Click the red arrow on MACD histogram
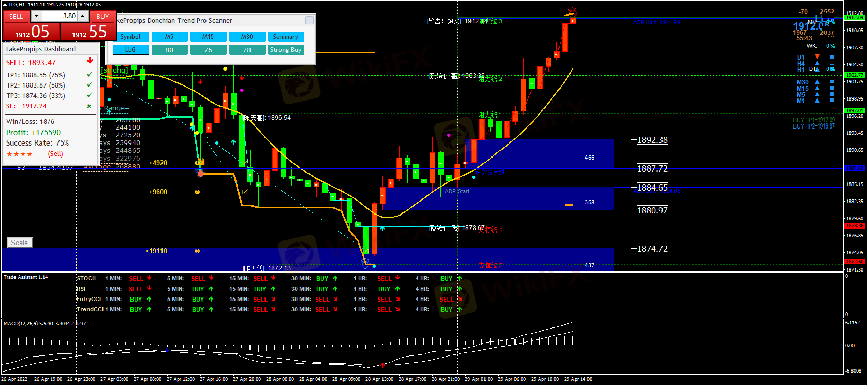This screenshot has height=385, width=868. point(382,365)
